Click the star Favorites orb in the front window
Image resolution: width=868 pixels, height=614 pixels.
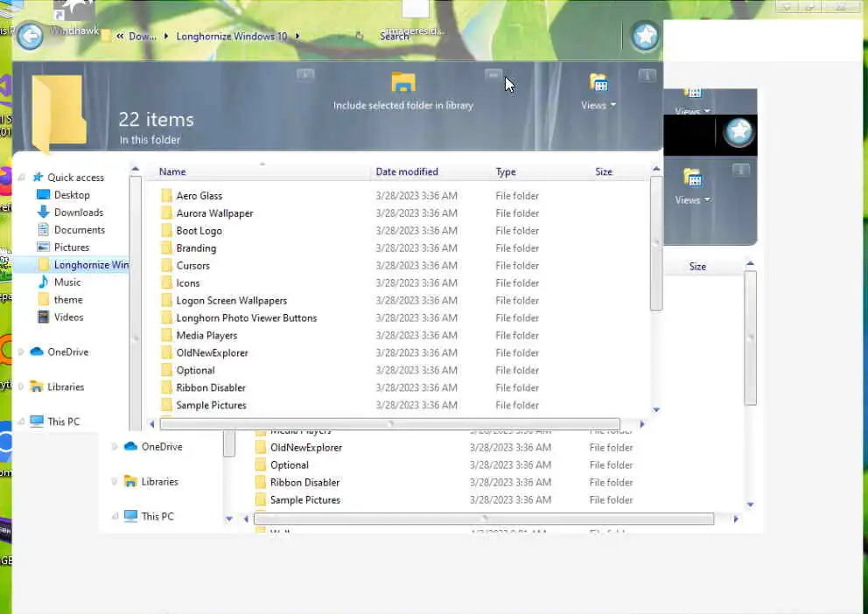[645, 36]
